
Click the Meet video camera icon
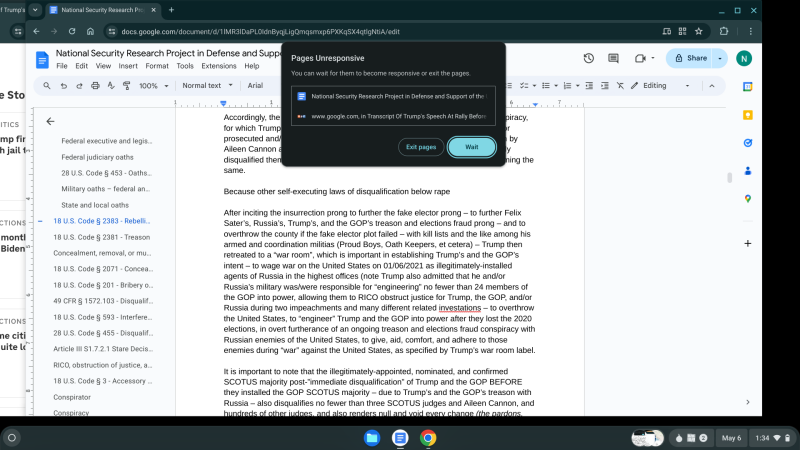[640, 58]
